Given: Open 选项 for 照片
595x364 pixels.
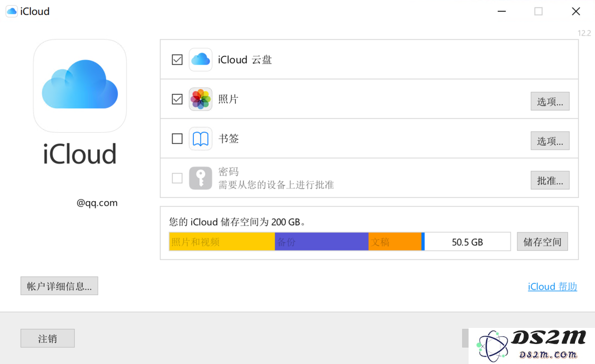Looking at the screenshot, I should [x=550, y=101].
